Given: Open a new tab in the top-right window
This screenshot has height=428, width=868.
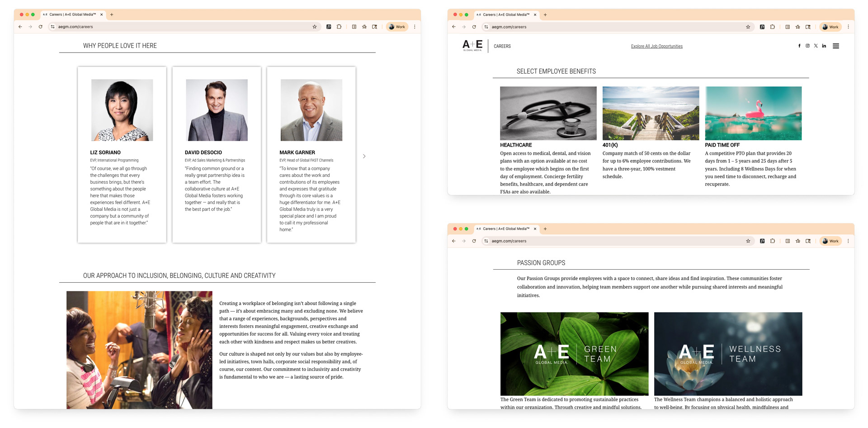Looking at the screenshot, I should [x=545, y=14].
